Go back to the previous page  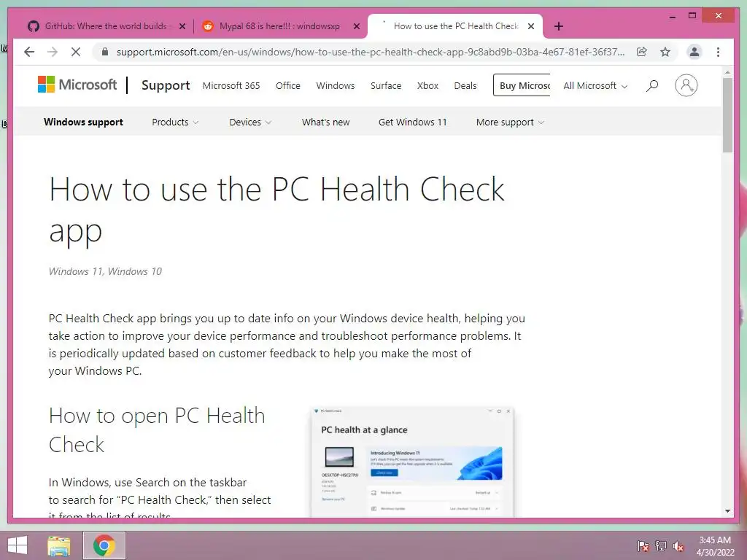[x=29, y=52]
